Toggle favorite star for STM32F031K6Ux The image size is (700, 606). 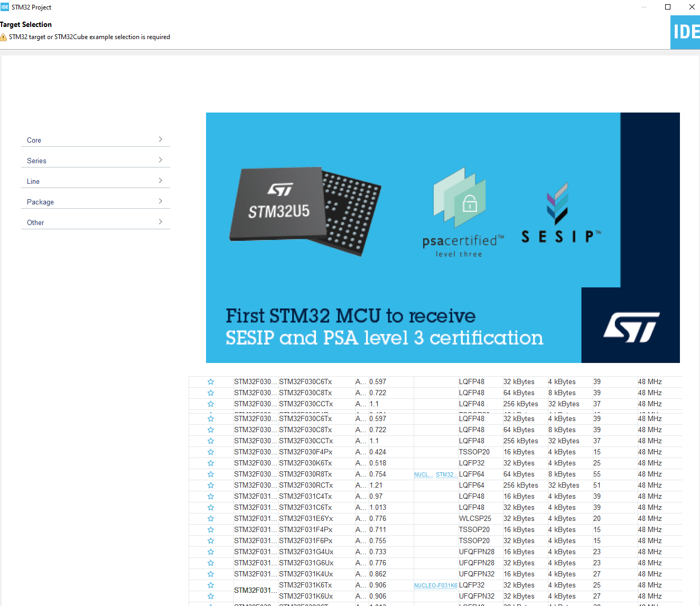pyautogui.click(x=211, y=596)
